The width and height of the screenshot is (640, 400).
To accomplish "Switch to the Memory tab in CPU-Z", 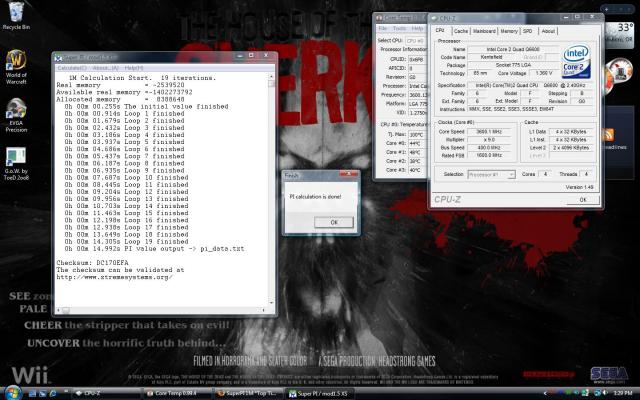I will coord(509,31).
